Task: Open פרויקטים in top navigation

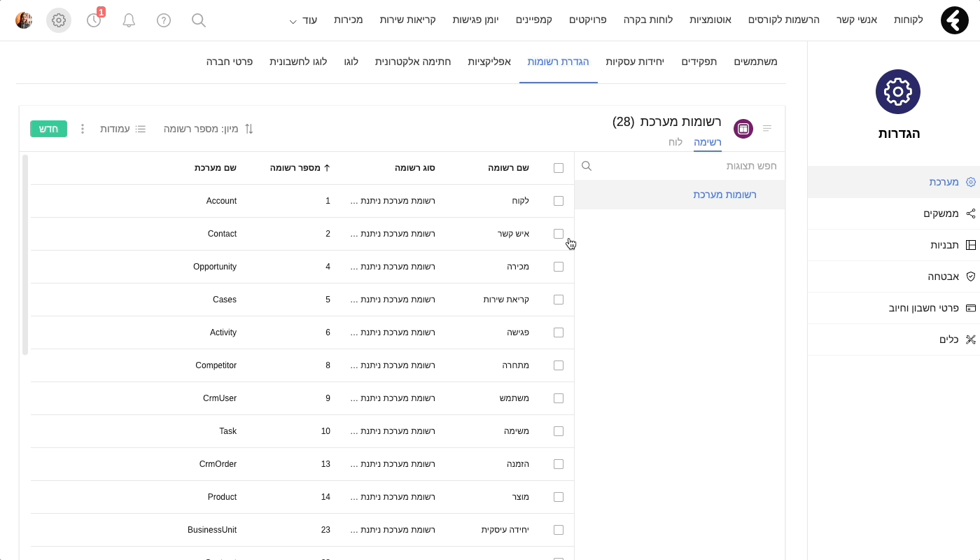Action: pyautogui.click(x=587, y=20)
